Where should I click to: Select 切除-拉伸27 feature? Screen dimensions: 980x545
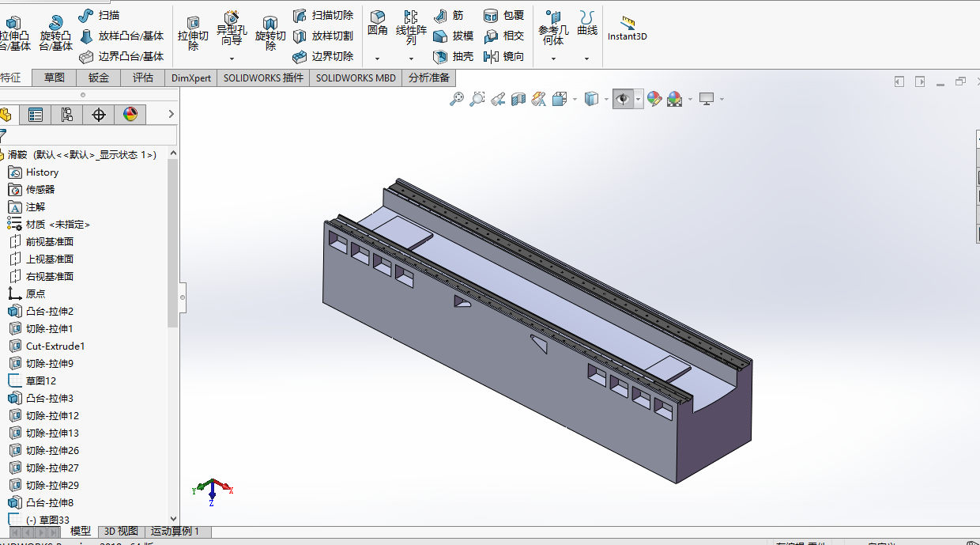[x=43, y=467]
